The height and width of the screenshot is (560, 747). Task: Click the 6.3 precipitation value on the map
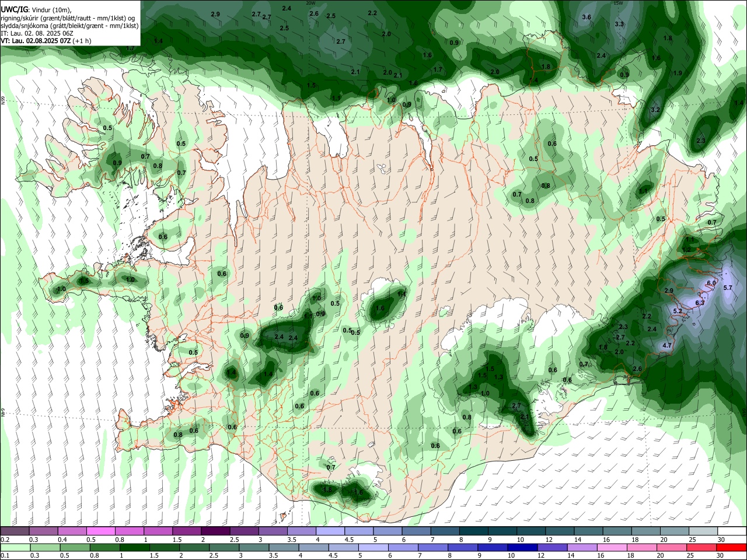point(700,303)
